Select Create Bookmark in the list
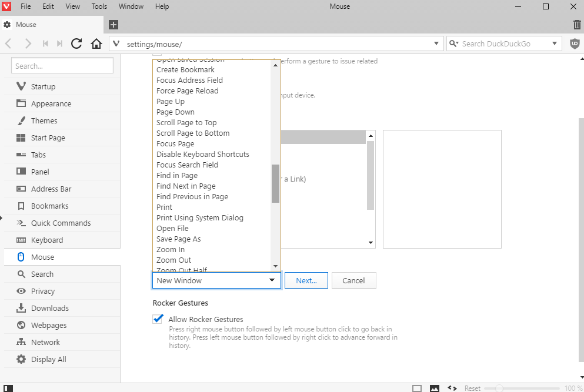Viewport: 584px width, 392px height. 212,69
